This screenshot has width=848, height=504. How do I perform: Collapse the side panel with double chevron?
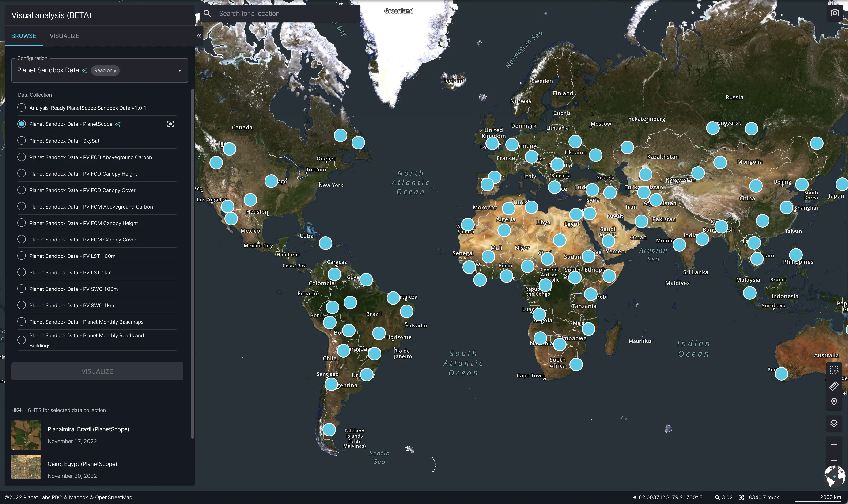click(x=199, y=36)
